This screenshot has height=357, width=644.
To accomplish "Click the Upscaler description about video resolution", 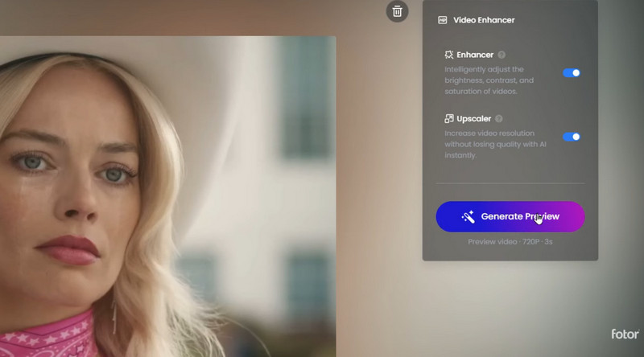I will click(x=495, y=144).
